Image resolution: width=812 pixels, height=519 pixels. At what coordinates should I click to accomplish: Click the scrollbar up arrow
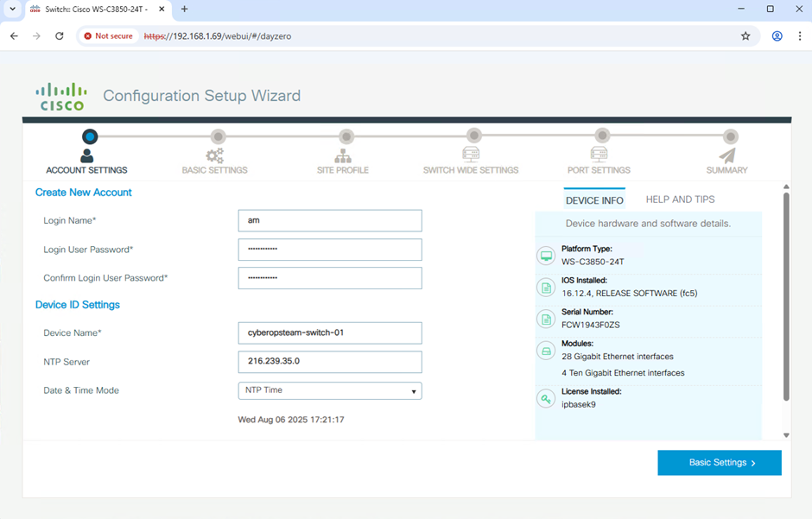[x=786, y=187]
